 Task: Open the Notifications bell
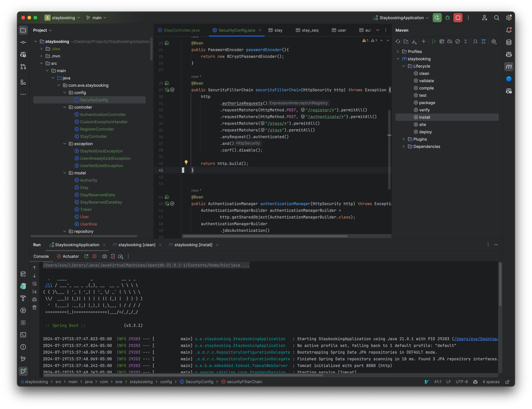pos(509,30)
